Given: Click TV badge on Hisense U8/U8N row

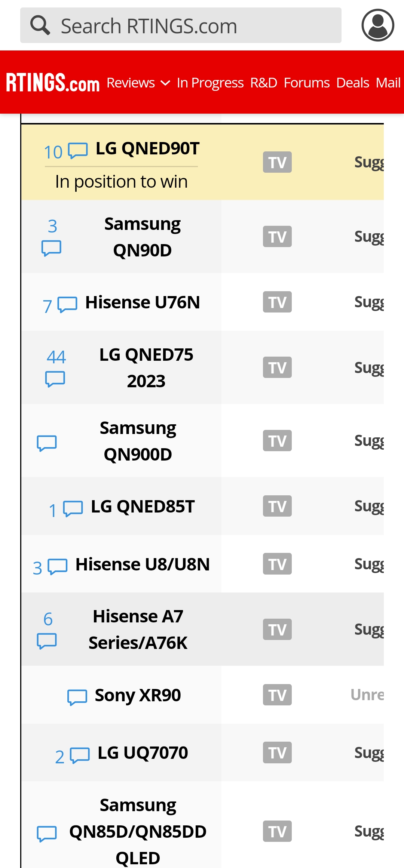Looking at the screenshot, I should tap(277, 564).
